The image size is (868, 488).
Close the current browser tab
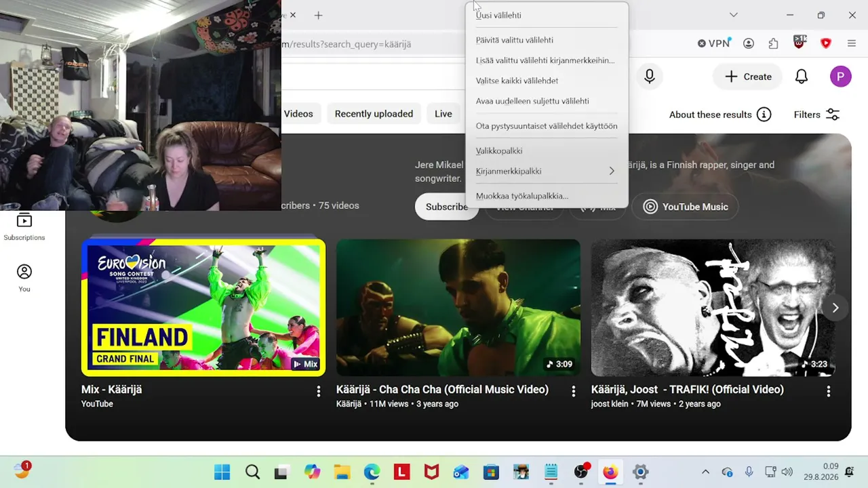click(x=293, y=15)
